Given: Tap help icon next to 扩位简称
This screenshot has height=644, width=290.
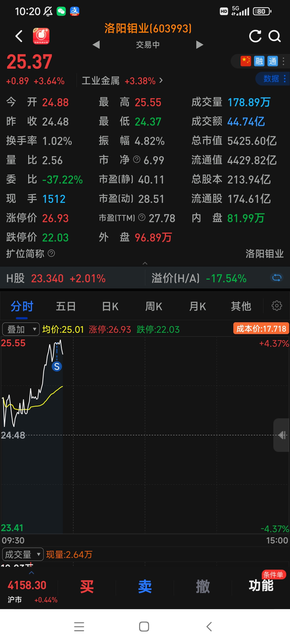Looking at the screenshot, I should 51,253.
